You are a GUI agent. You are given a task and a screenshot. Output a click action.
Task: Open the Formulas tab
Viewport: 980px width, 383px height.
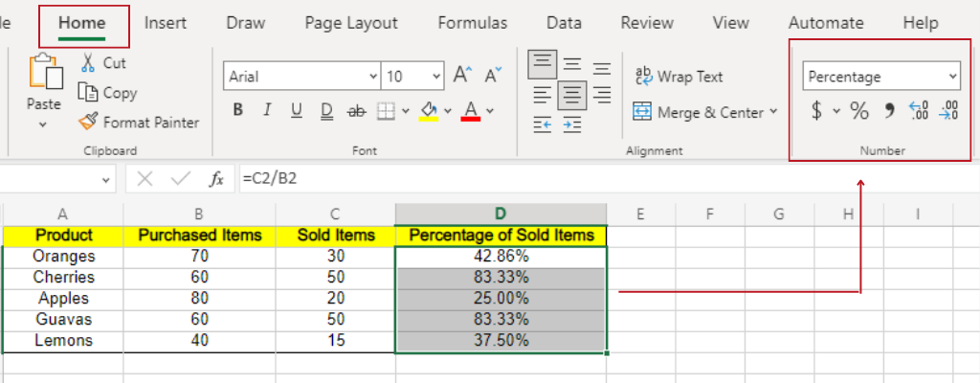(x=473, y=23)
